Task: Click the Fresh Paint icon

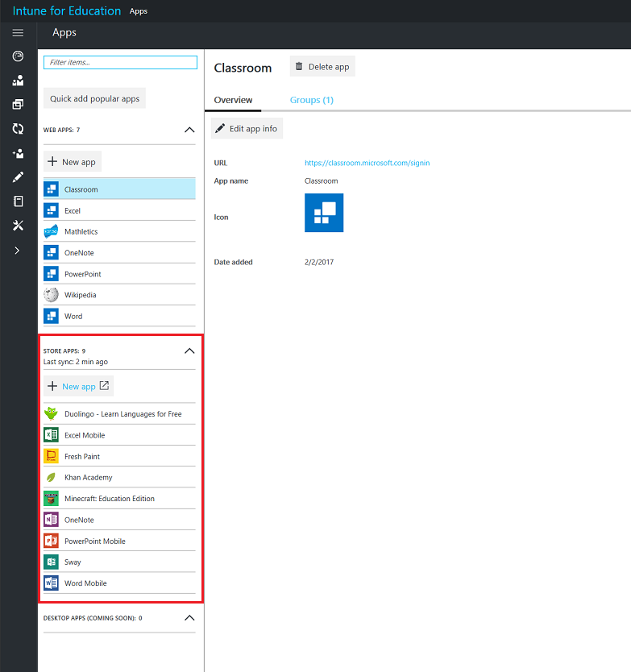Action: pos(51,456)
